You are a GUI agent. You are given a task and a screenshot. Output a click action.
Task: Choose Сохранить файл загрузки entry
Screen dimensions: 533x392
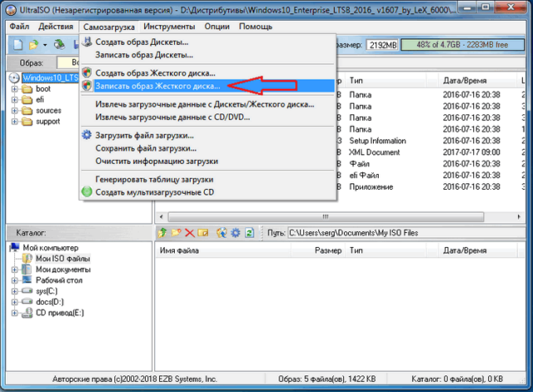(x=208, y=148)
